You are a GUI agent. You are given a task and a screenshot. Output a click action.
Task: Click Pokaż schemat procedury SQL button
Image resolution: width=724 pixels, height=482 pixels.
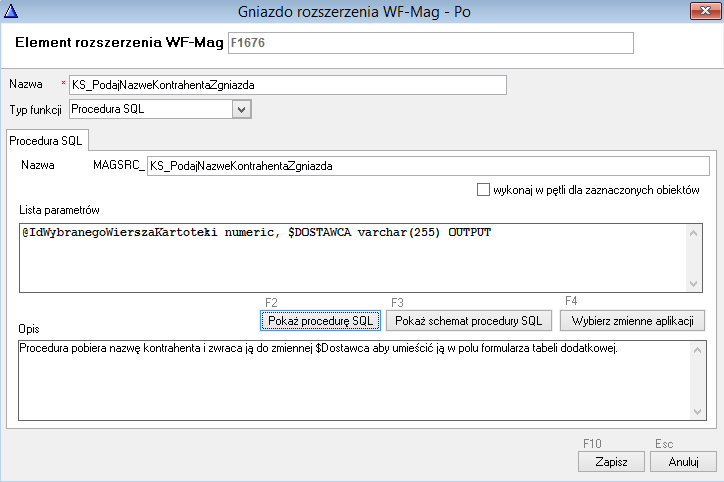click(x=469, y=321)
